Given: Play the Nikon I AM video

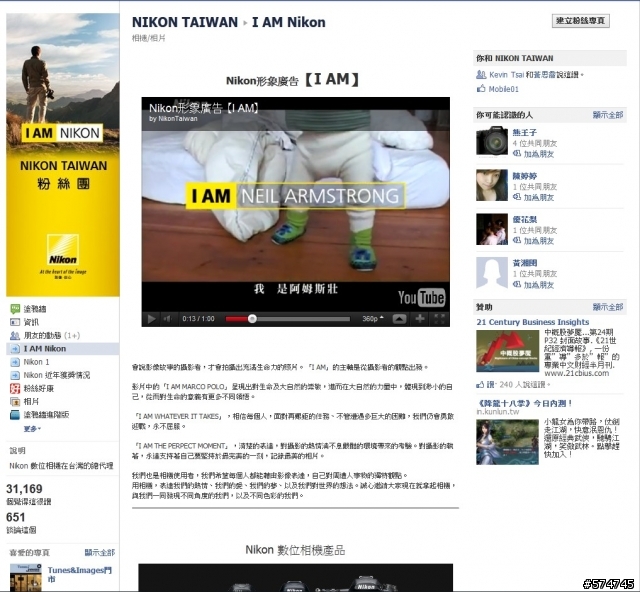Looking at the screenshot, I should 151,319.
